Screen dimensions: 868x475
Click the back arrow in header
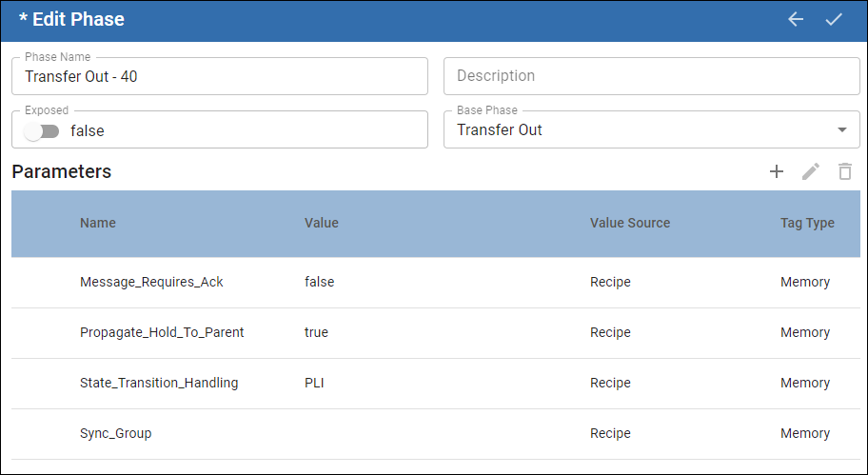[796, 19]
